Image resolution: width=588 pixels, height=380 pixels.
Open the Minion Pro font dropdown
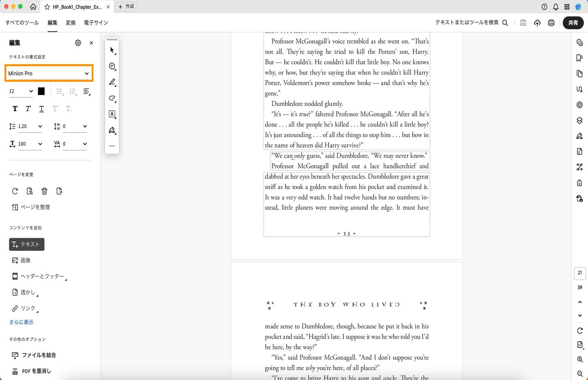point(49,73)
